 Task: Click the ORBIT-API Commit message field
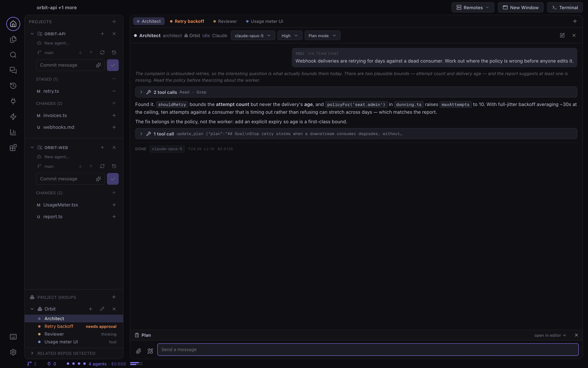point(70,65)
